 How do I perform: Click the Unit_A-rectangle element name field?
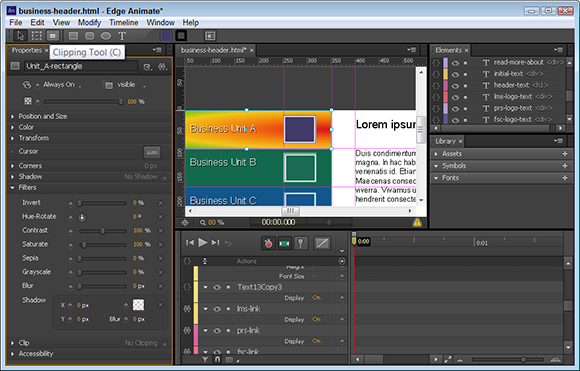[81, 66]
